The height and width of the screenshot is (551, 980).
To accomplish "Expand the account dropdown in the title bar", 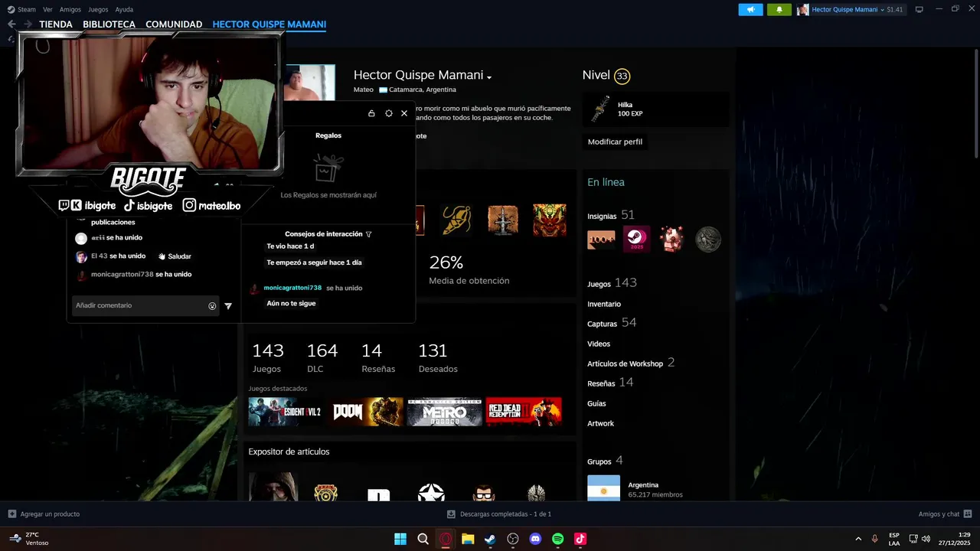I will (882, 10).
